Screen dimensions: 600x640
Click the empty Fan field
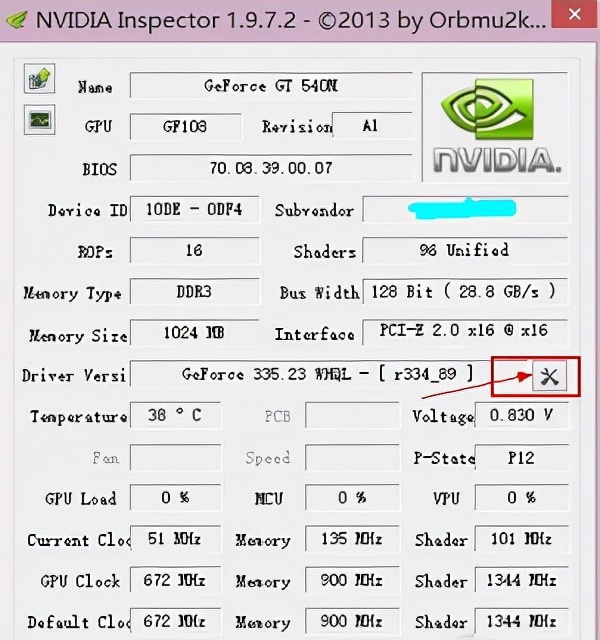point(176,458)
